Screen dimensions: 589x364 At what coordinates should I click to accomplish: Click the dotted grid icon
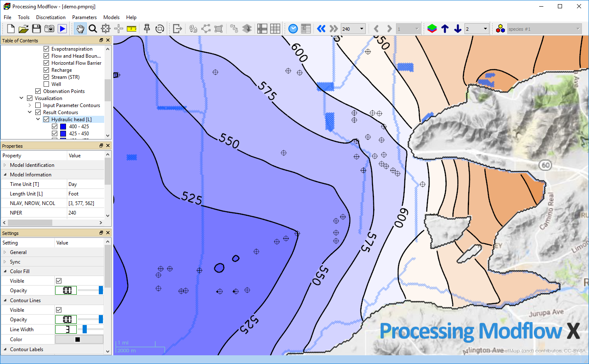(275, 29)
